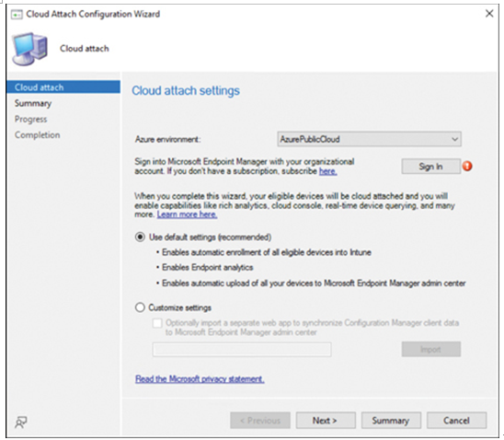Click the wizard title bar window icon

coord(17,15)
